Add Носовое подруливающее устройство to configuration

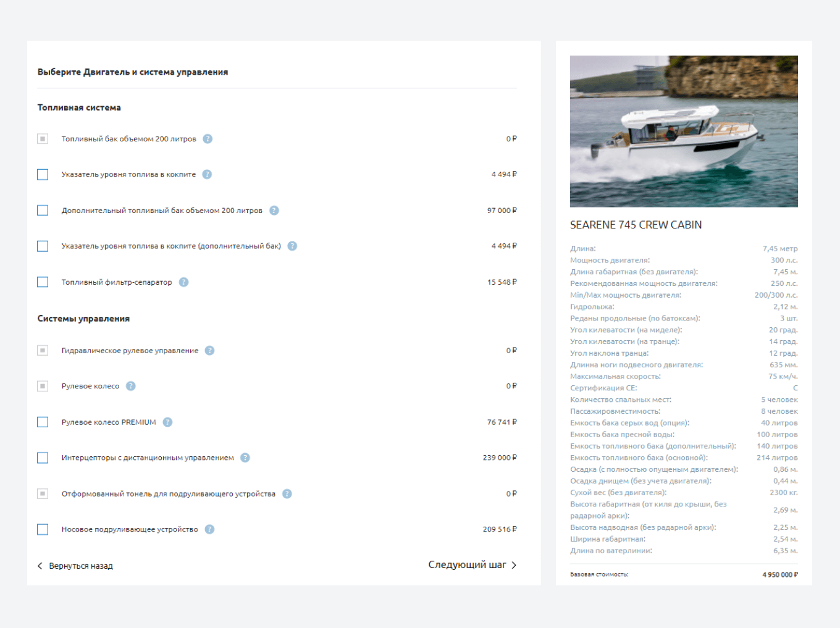pyautogui.click(x=42, y=529)
